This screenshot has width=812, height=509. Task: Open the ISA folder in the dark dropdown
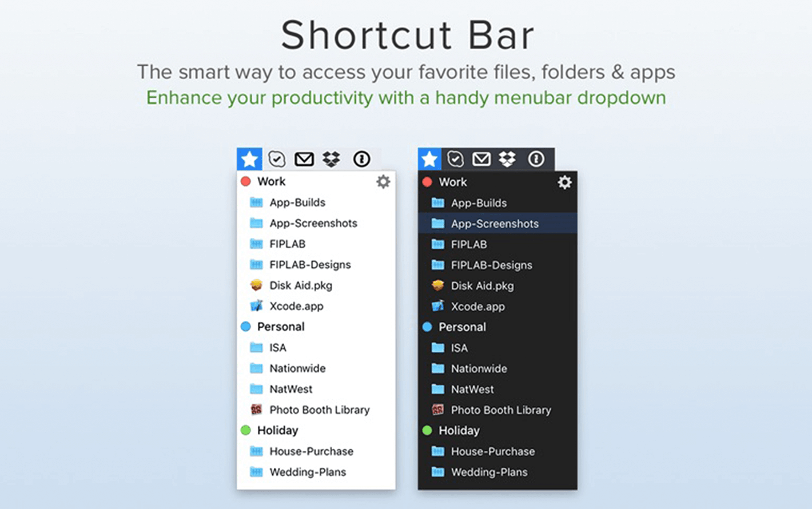coord(497,348)
